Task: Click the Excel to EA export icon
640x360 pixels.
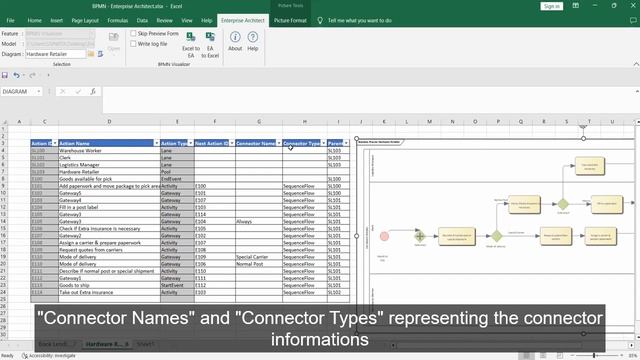Action: 191,37
